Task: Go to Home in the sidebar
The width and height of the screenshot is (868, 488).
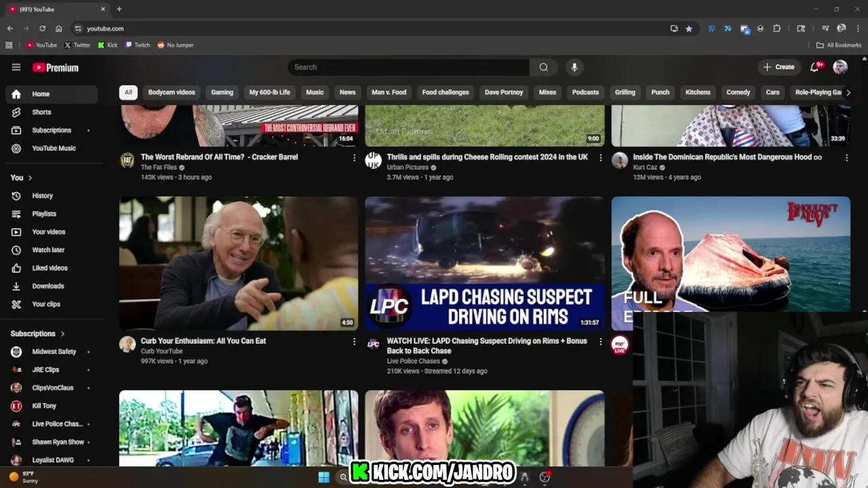Action: tap(51, 94)
